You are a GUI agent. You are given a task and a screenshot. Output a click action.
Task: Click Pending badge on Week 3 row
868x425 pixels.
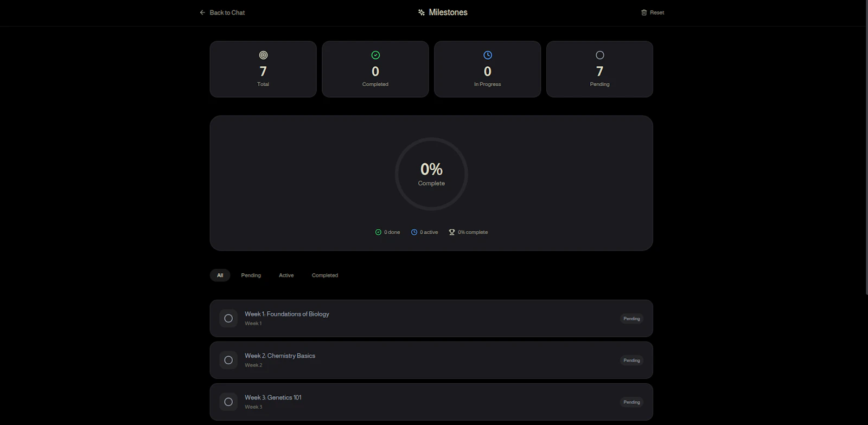(x=631, y=402)
